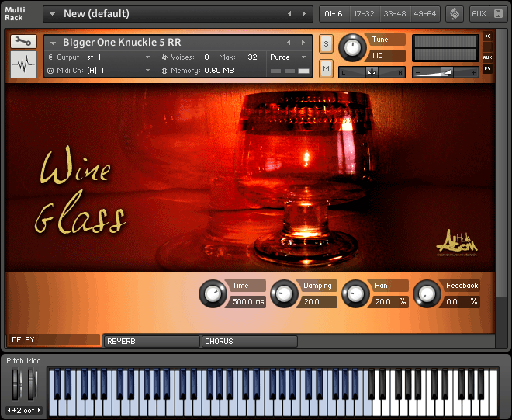
Task: Solo the instrument with S button
Action: 326,44
